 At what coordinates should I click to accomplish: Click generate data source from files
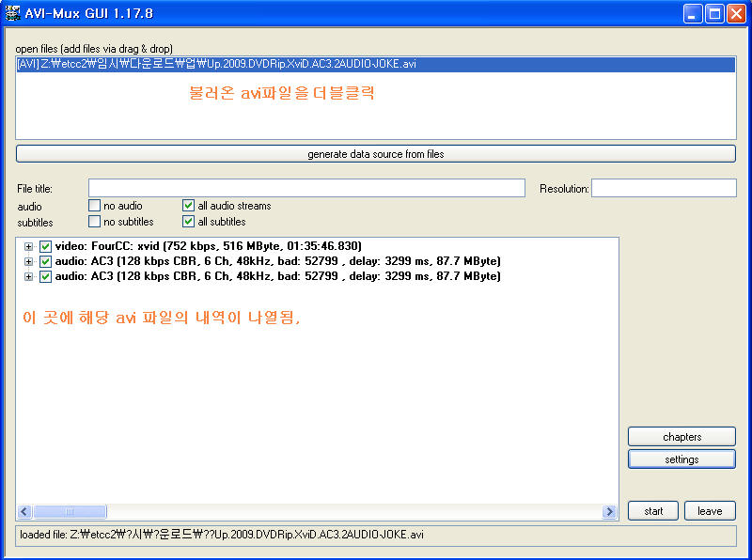coord(375,154)
